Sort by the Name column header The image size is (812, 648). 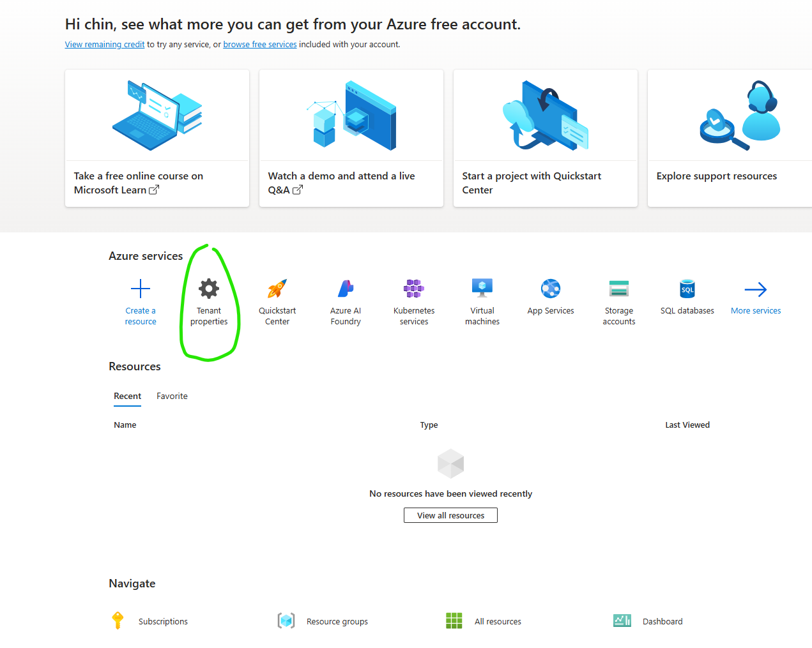(125, 425)
